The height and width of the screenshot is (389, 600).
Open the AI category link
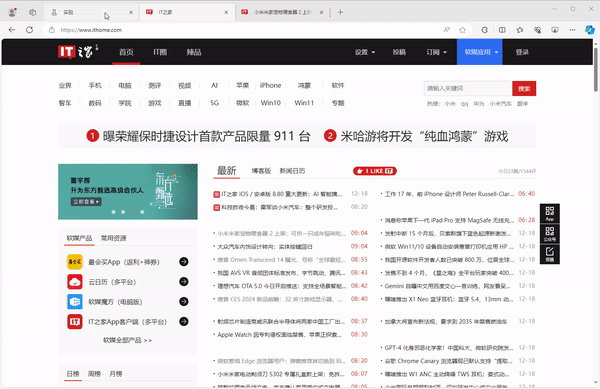coord(214,85)
